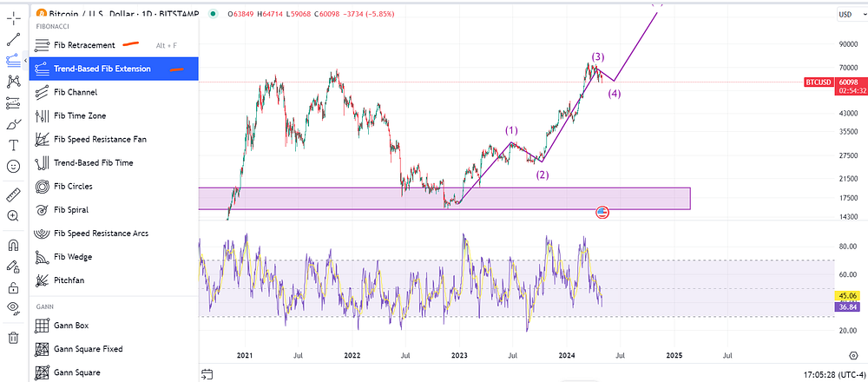This screenshot has width=868, height=382.
Task: Click the Fib Spiral icon
Action: point(42,210)
